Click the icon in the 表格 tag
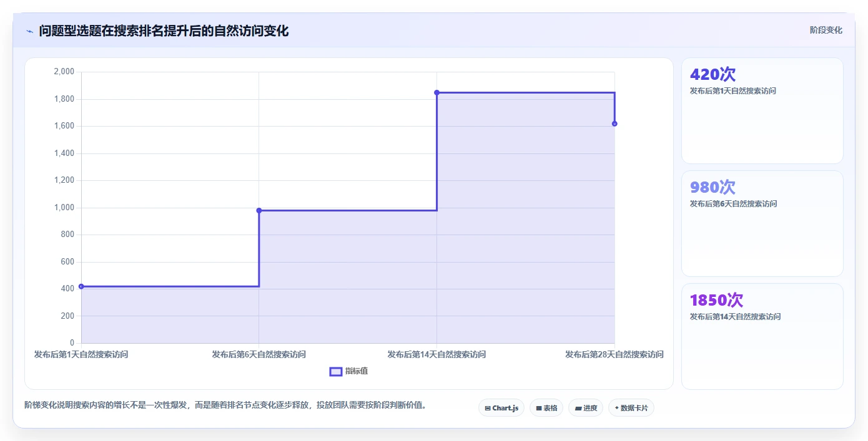868x441 pixels. 538,409
